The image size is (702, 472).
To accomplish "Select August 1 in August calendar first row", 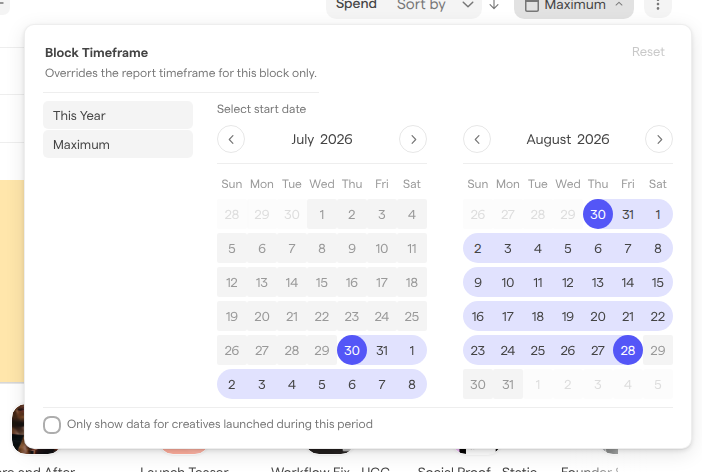I will point(658,215).
